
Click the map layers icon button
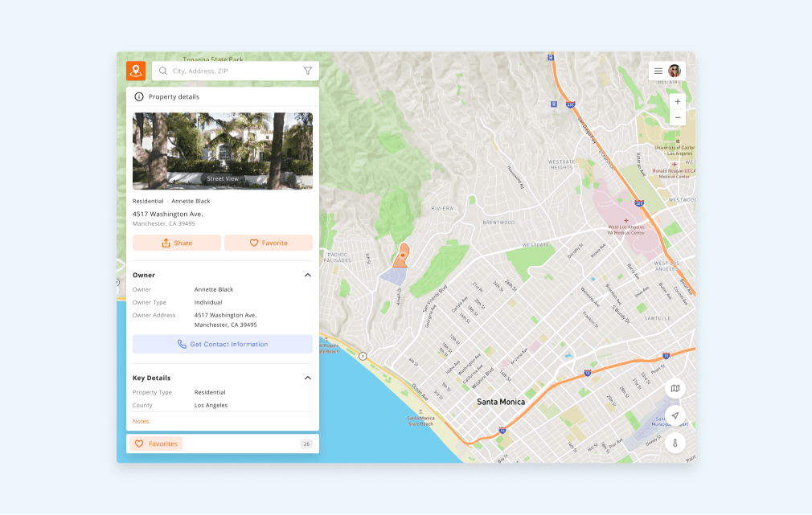point(675,388)
